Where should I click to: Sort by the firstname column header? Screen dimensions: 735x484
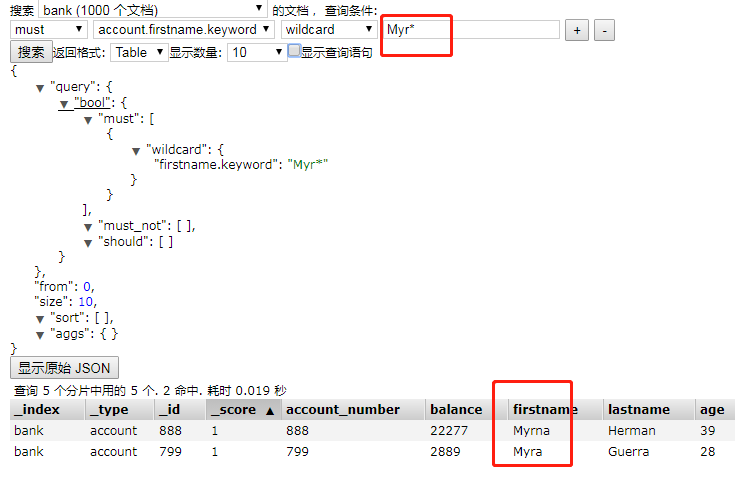tap(555, 410)
